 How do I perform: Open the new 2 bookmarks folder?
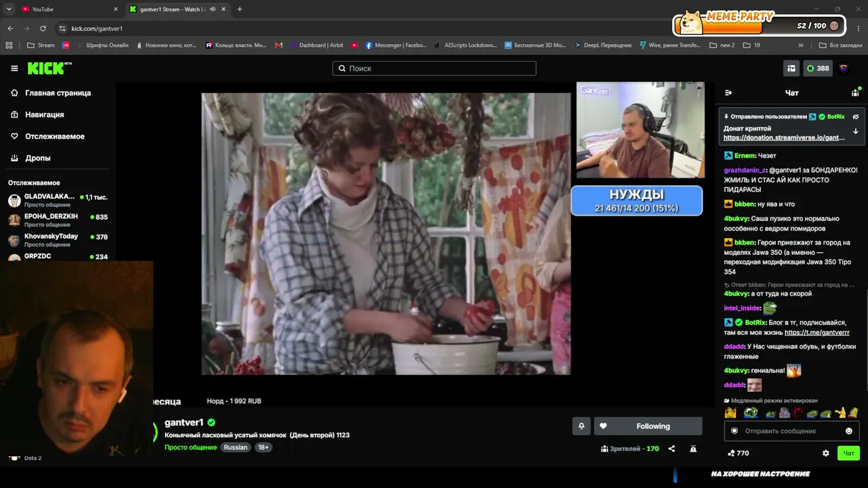tap(722, 45)
